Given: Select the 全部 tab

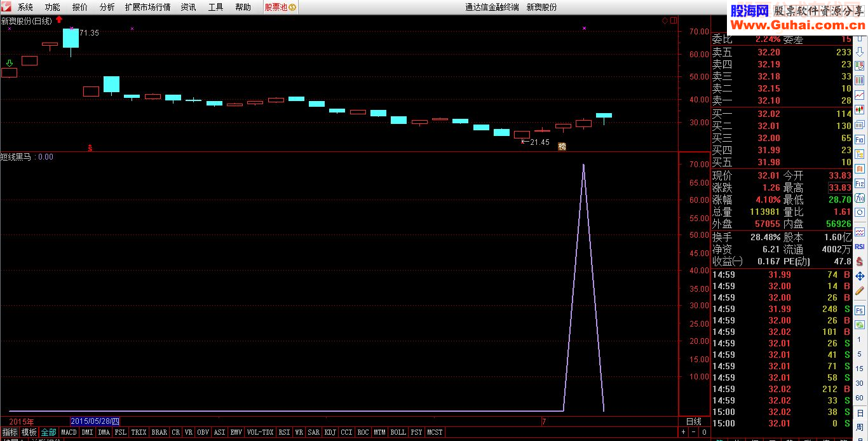Looking at the screenshot, I should pyautogui.click(x=49, y=432).
